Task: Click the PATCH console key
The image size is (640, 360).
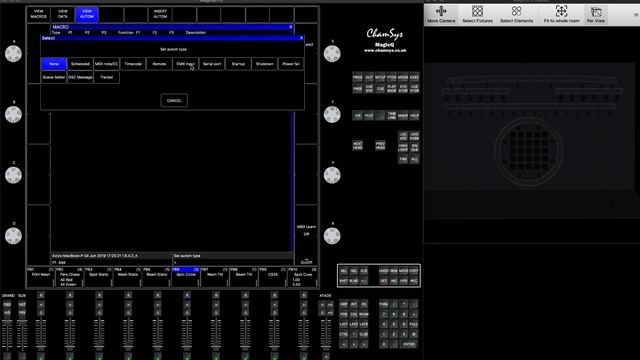Action: pos(391,77)
